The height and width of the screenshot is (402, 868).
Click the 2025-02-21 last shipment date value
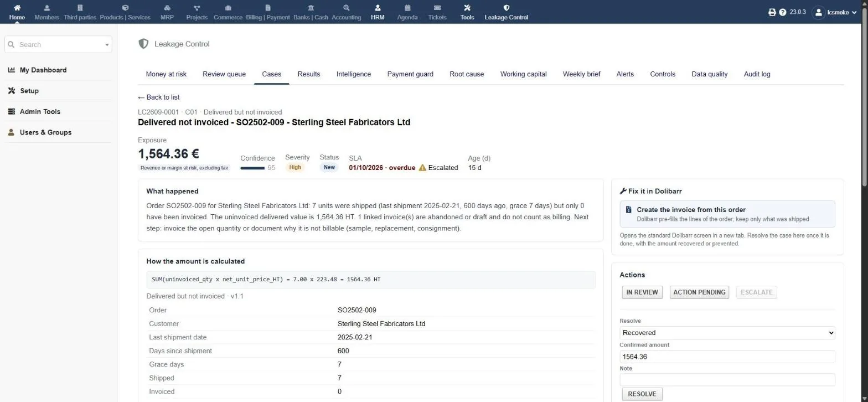[x=355, y=337]
